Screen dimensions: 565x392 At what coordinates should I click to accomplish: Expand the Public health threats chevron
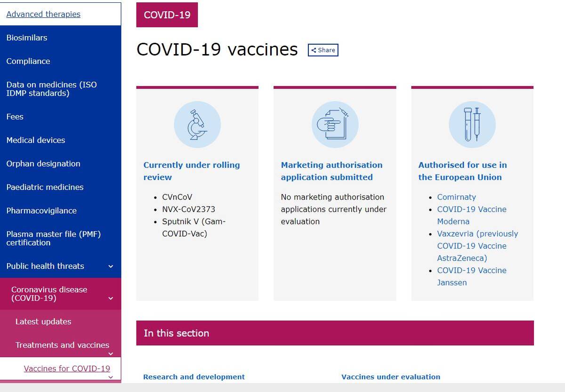tap(111, 266)
